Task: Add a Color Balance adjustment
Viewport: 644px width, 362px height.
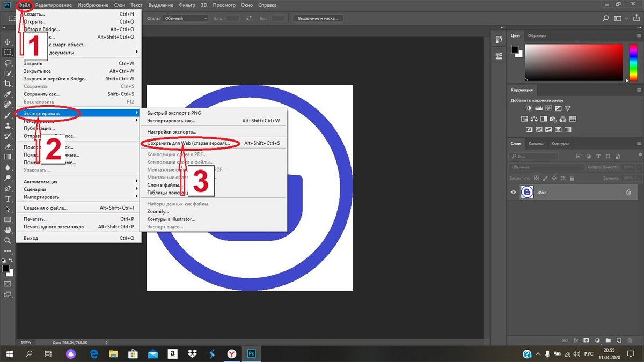Action: 534,119
